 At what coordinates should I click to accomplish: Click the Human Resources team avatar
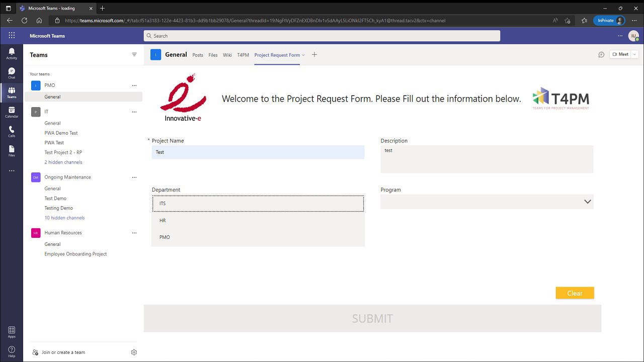[x=36, y=233]
